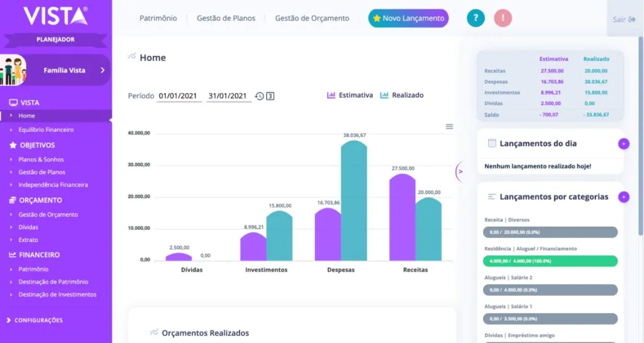Click the number 3 period box
644x343 pixels.
point(270,96)
